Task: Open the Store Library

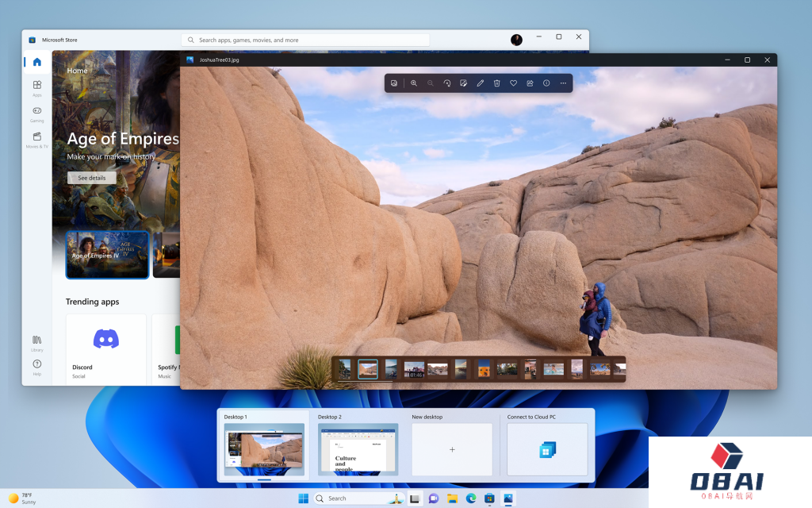Action: coord(37,343)
